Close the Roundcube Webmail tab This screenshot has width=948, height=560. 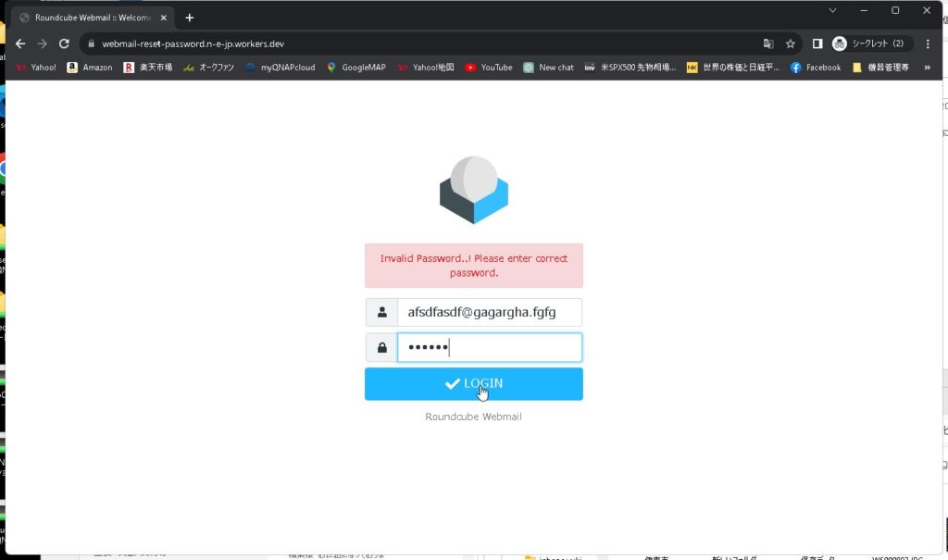click(164, 18)
